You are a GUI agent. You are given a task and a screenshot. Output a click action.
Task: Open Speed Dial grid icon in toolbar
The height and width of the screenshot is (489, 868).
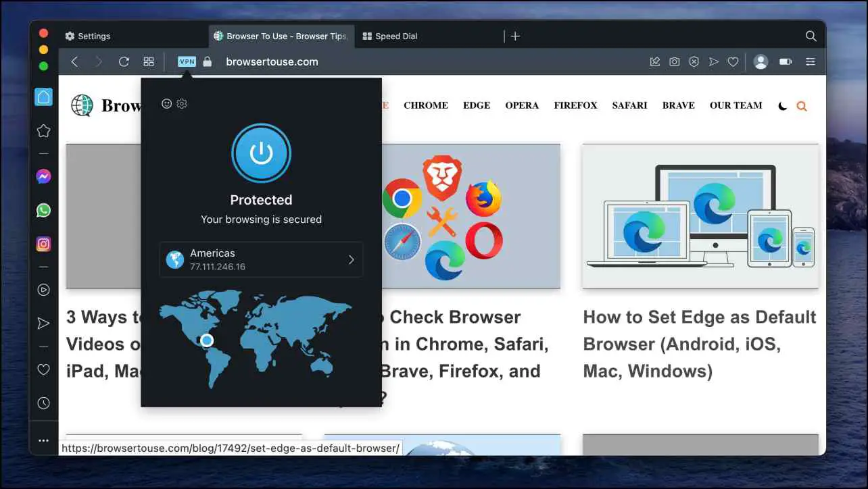tap(149, 61)
